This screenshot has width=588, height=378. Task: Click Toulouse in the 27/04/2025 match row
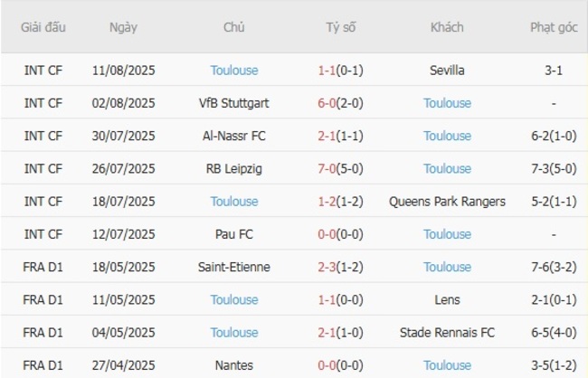[x=447, y=365]
